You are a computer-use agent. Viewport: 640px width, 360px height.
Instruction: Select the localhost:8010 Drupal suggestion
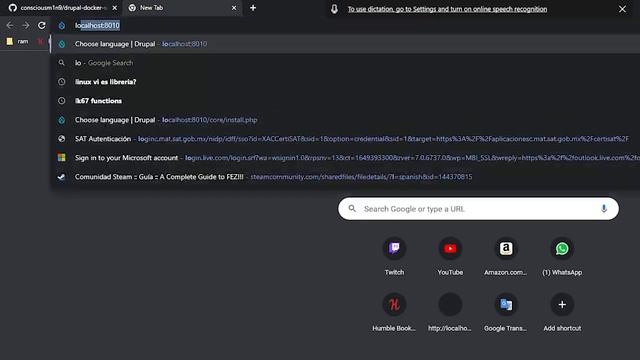pos(345,44)
